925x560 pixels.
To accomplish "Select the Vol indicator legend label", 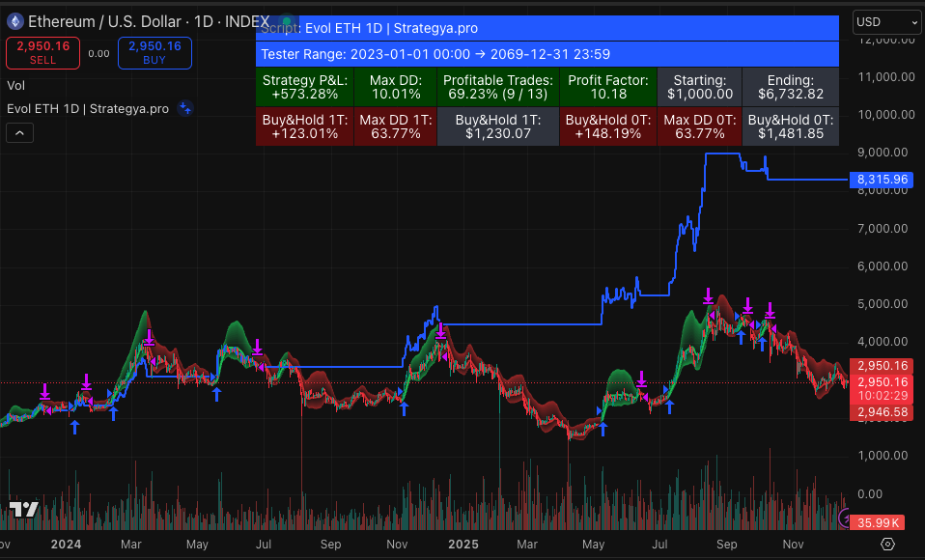I will click(x=15, y=86).
